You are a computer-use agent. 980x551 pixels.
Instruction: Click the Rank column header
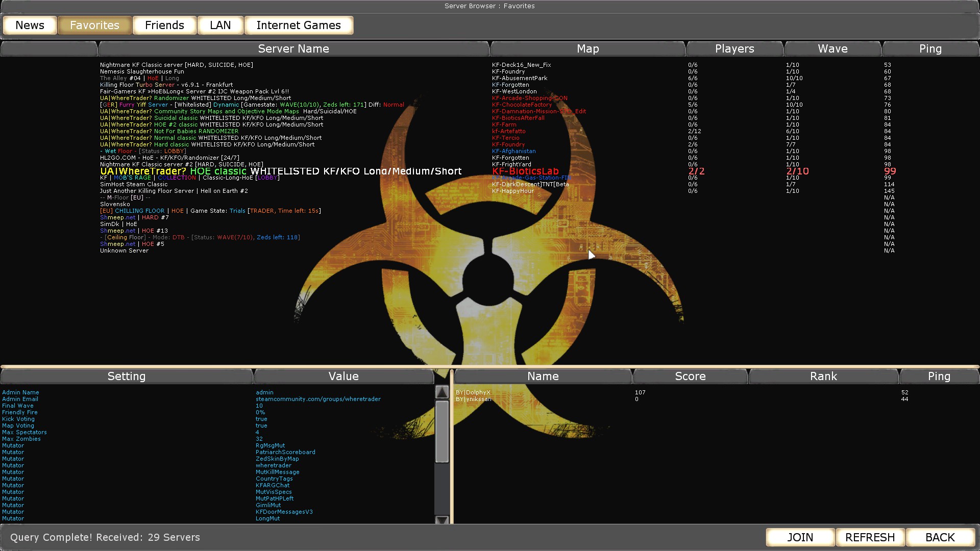click(823, 377)
